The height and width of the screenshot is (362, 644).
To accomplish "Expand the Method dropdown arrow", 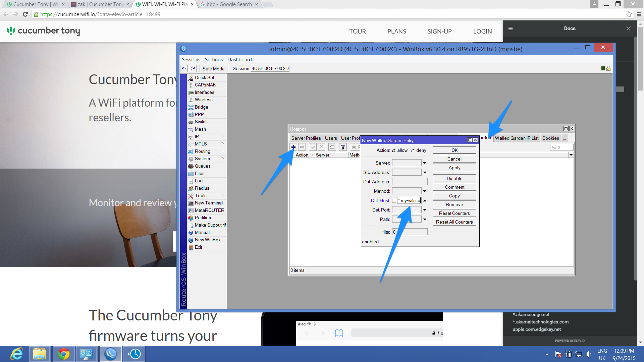I will 425,191.
